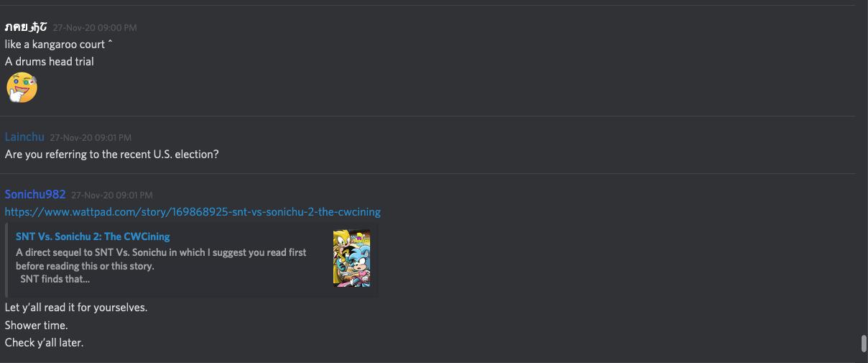Click the timestamp beside Sonichu982
868x363 pixels.
click(x=112, y=195)
